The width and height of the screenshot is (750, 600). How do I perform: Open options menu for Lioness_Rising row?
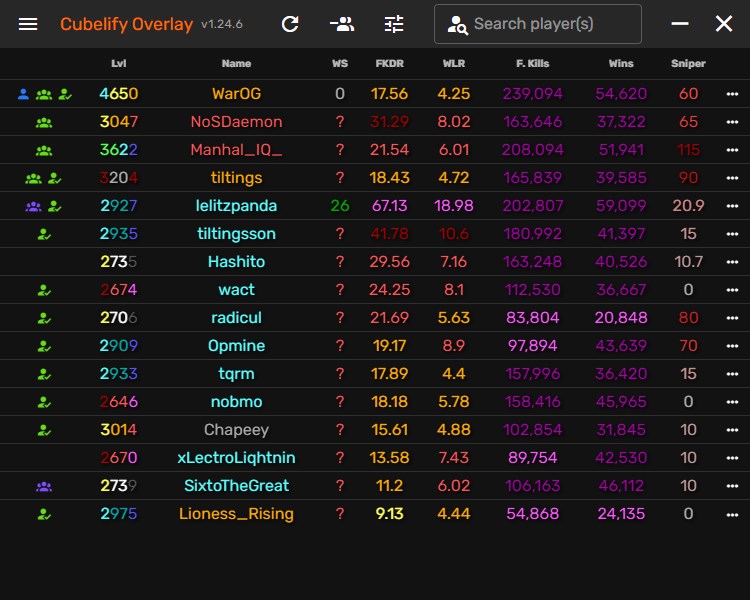(732, 514)
